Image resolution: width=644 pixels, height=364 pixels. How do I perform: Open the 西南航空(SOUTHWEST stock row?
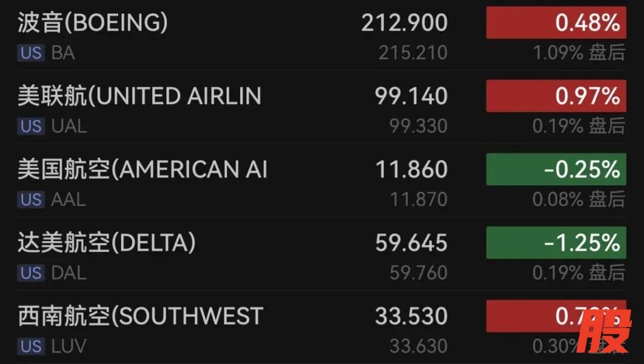(140, 316)
